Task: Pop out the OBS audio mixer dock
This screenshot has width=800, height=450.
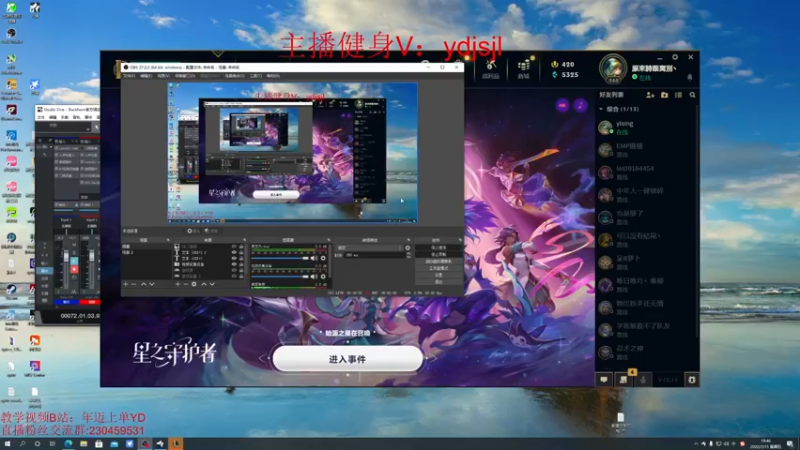Action: 328,240
